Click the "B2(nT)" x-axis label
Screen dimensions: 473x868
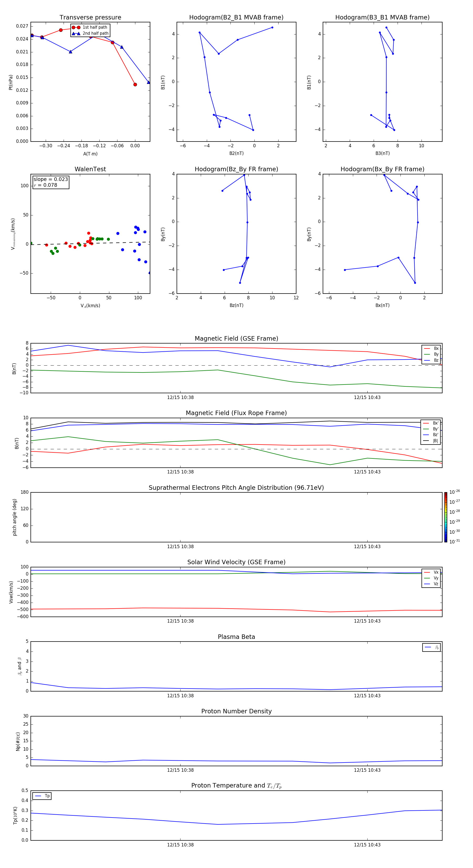[236, 153]
